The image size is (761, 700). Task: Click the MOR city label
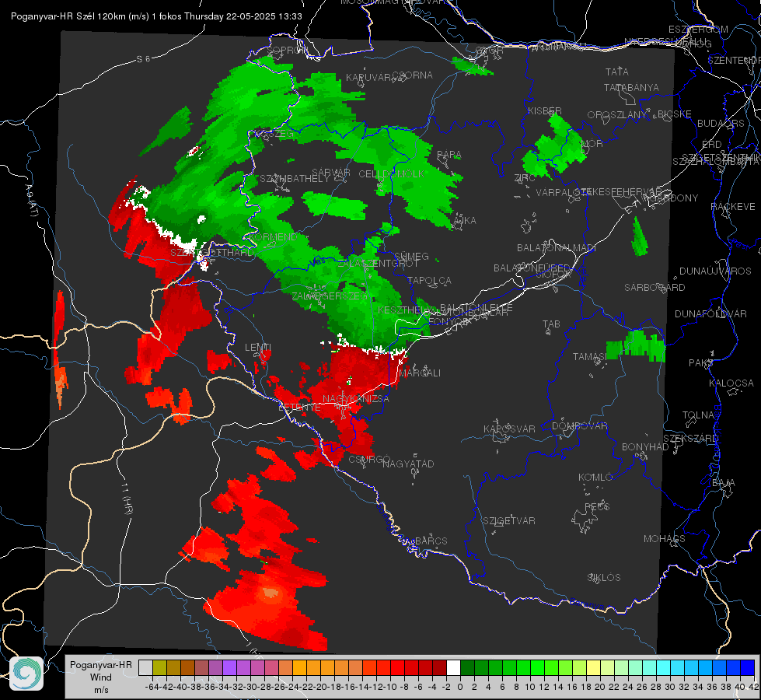pos(592,143)
